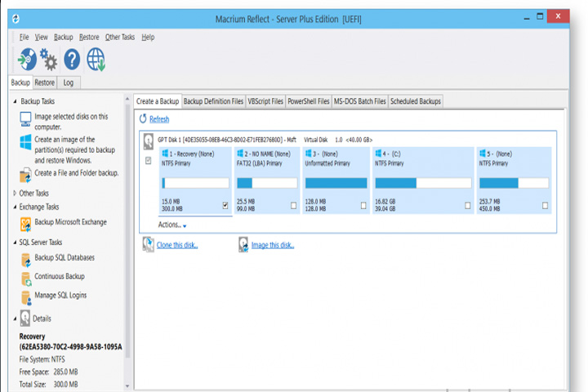This screenshot has width=588, height=392.
Task: Click the (C:) partition usage bar
Action: 423,183
